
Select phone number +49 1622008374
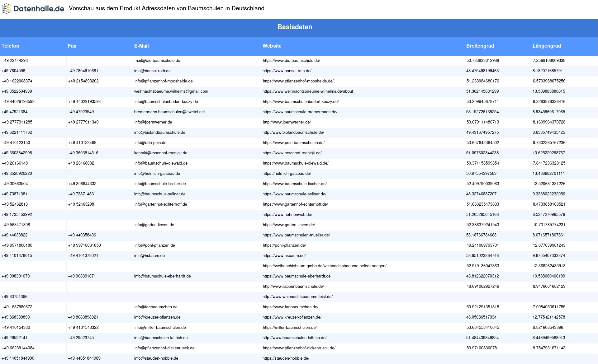pyautogui.click(x=17, y=81)
